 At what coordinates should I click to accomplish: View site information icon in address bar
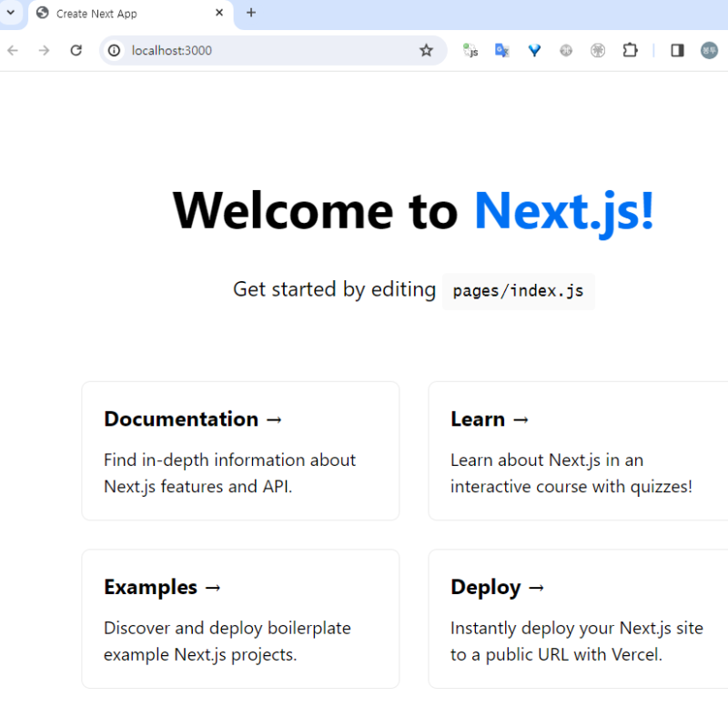pyautogui.click(x=115, y=50)
